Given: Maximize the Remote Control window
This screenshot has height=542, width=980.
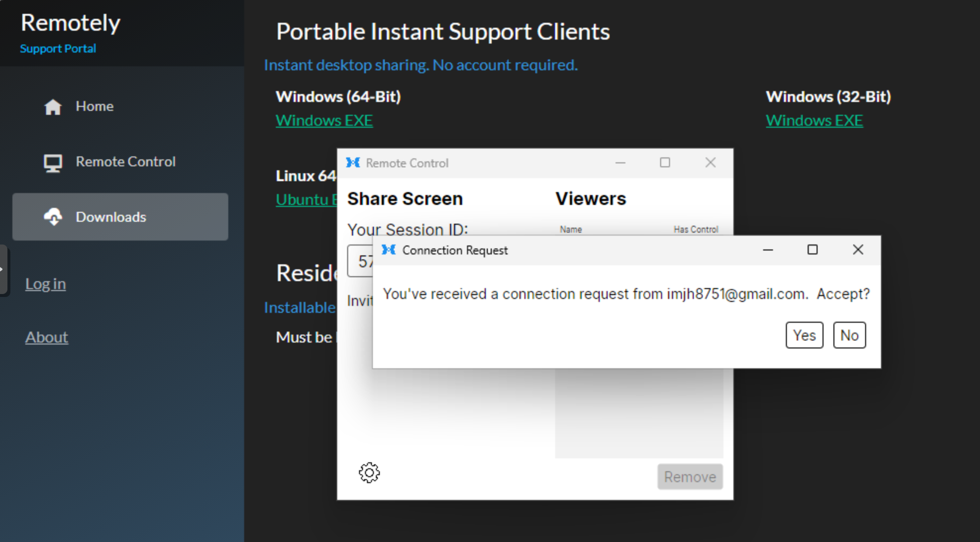Looking at the screenshot, I should 665,162.
